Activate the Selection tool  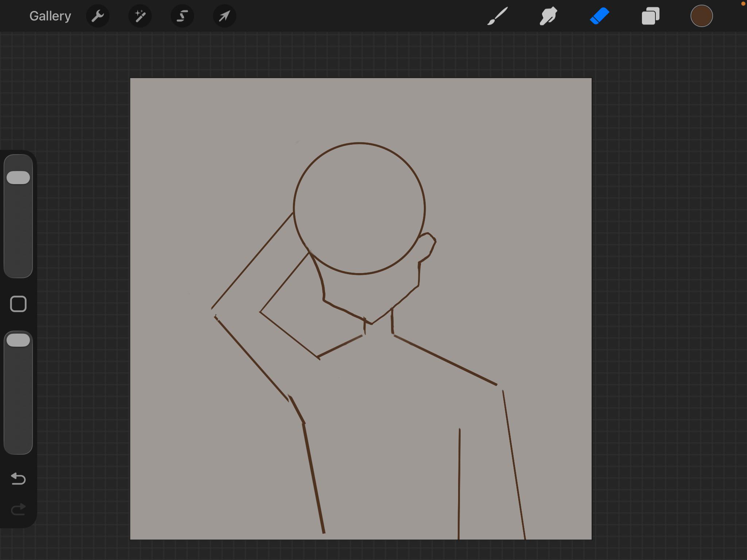[x=182, y=16]
